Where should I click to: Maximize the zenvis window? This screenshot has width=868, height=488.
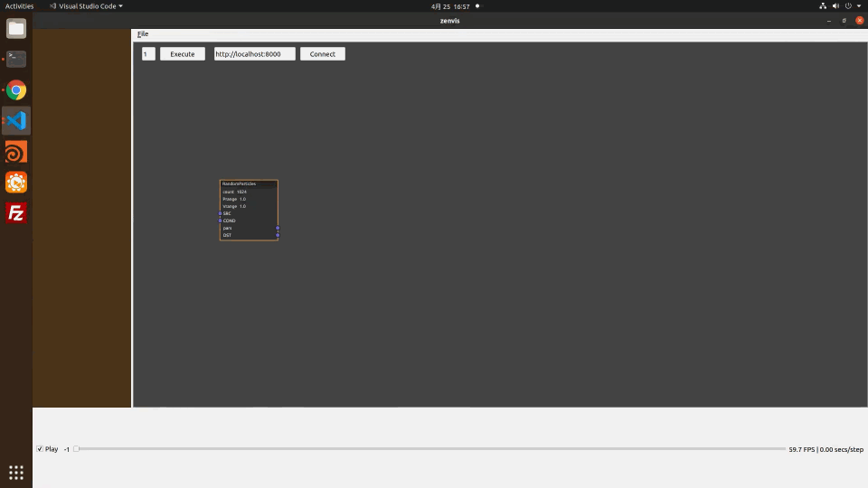(x=844, y=21)
